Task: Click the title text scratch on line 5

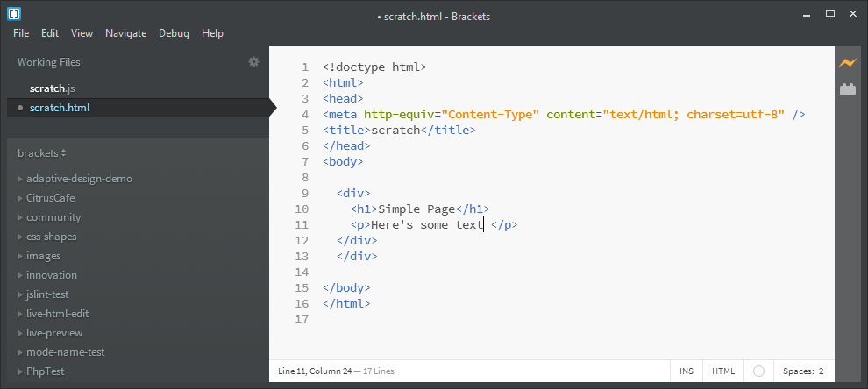Action: [x=395, y=131]
